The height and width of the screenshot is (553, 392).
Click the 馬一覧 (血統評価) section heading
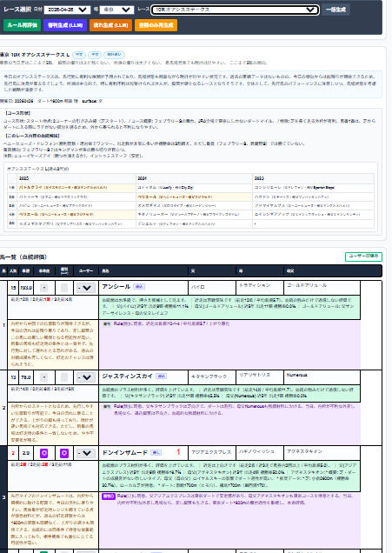point(23,257)
